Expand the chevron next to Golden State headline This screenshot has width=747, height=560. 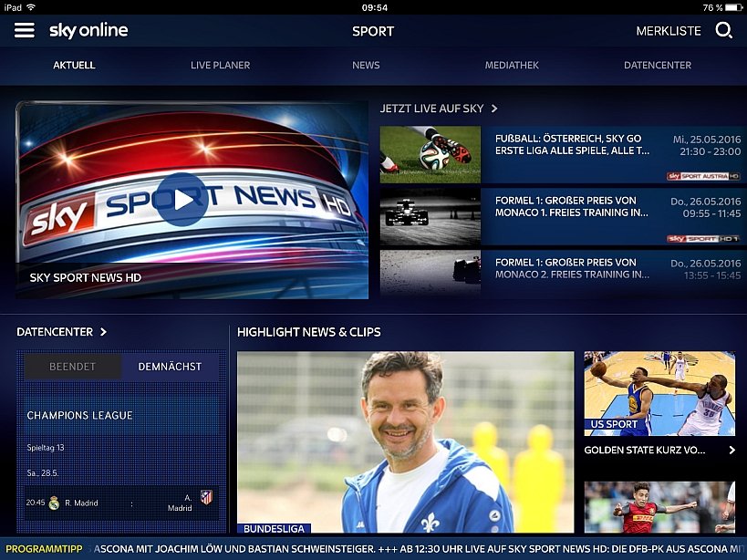[731, 450]
